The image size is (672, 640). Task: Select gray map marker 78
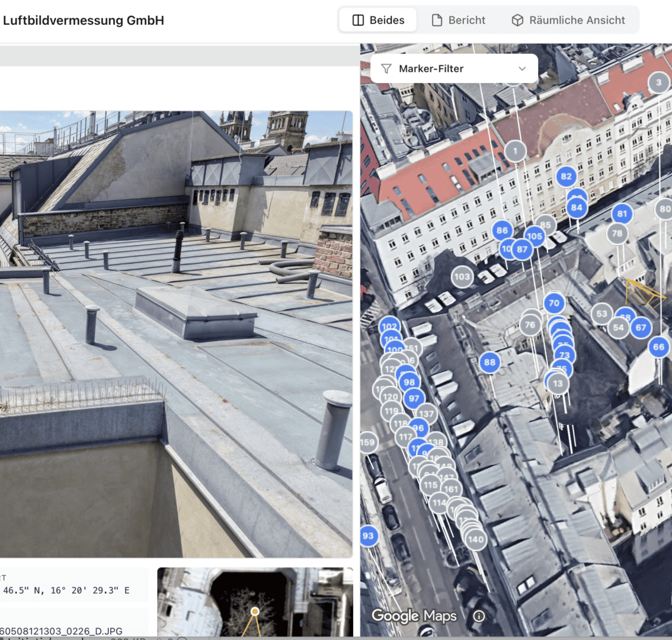point(617,233)
